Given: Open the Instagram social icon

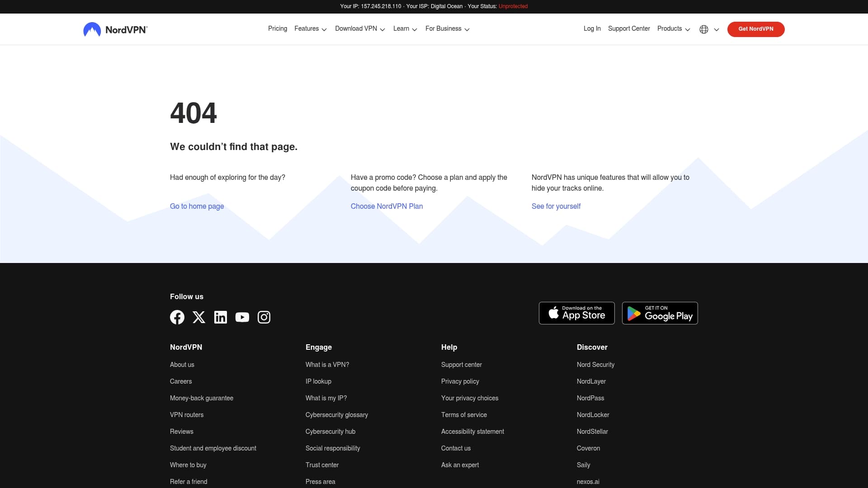Looking at the screenshot, I should tap(264, 317).
